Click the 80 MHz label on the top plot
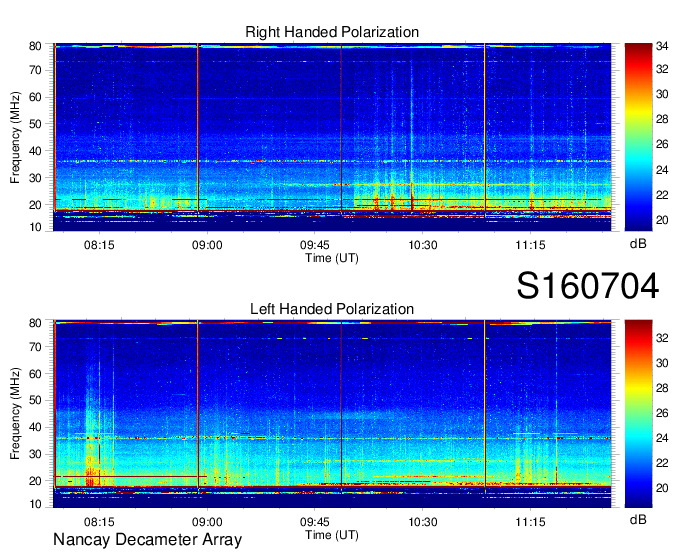680x552 pixels. click(35, 46)
